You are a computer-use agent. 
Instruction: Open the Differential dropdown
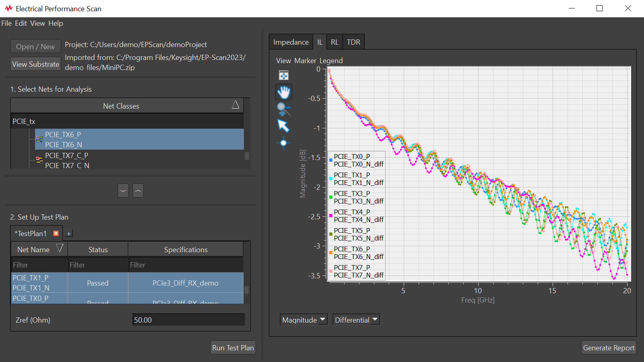[x=356, y=320]
